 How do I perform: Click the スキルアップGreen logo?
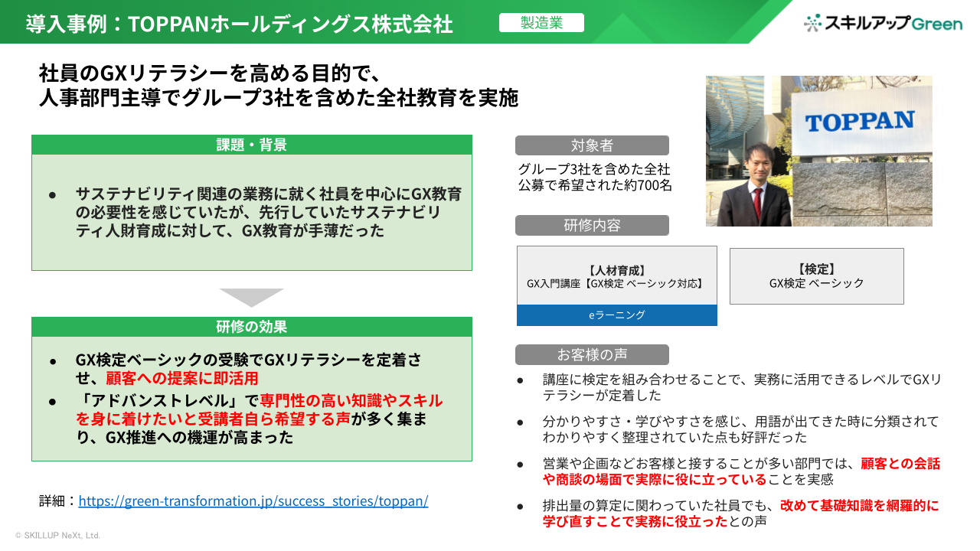coord(883,23)
